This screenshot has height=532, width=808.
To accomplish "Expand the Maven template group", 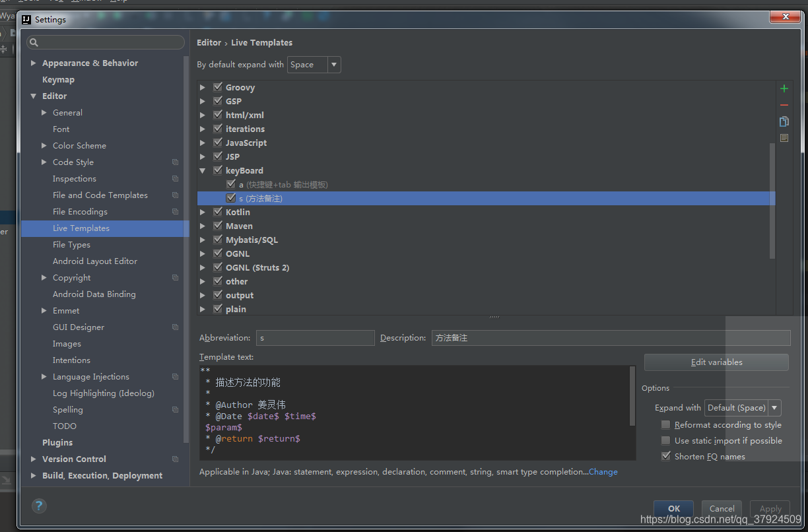I will tap(203, 226).
